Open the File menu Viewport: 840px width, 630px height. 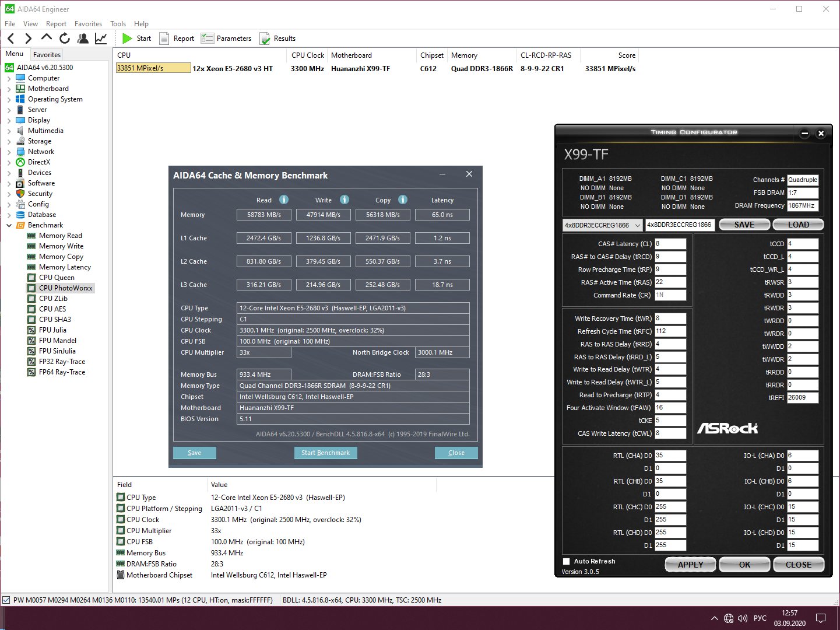(x=10, y=24)
